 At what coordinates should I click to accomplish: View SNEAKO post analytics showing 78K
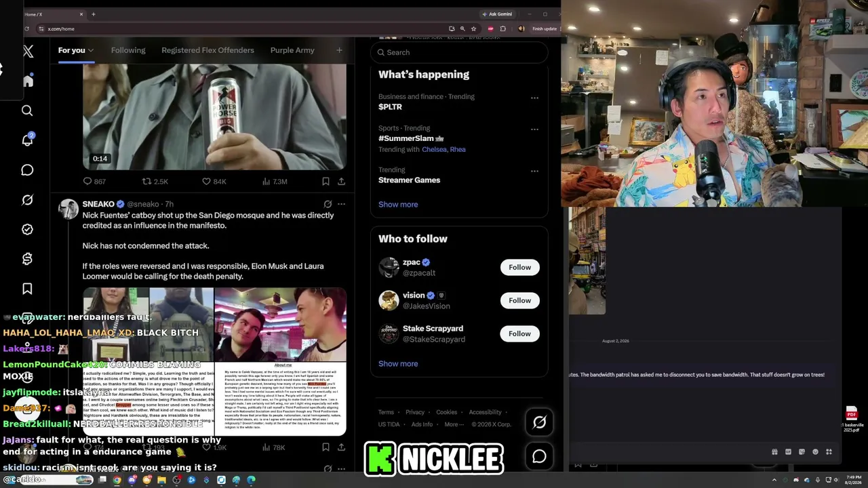tap(273, 447)
